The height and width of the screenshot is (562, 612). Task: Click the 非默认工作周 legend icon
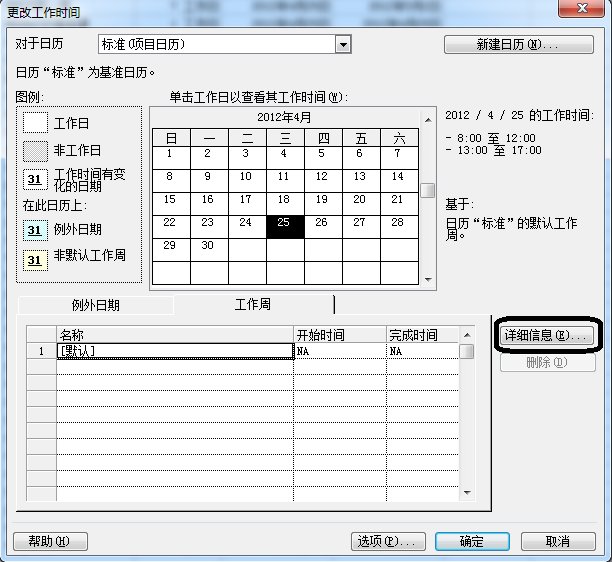[35, 260]
